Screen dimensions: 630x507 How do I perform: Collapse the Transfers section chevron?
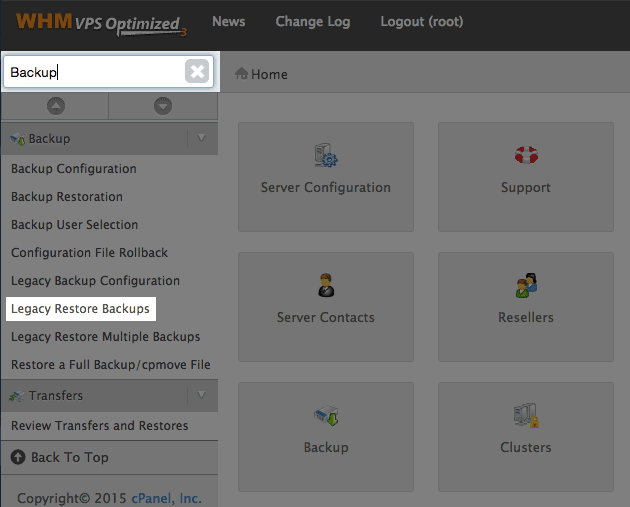(x=201, y=395)
